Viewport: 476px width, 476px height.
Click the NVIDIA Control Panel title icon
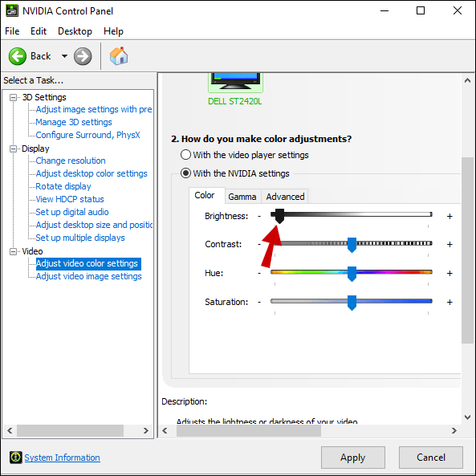pyautogui.click(x=12, y=11)
